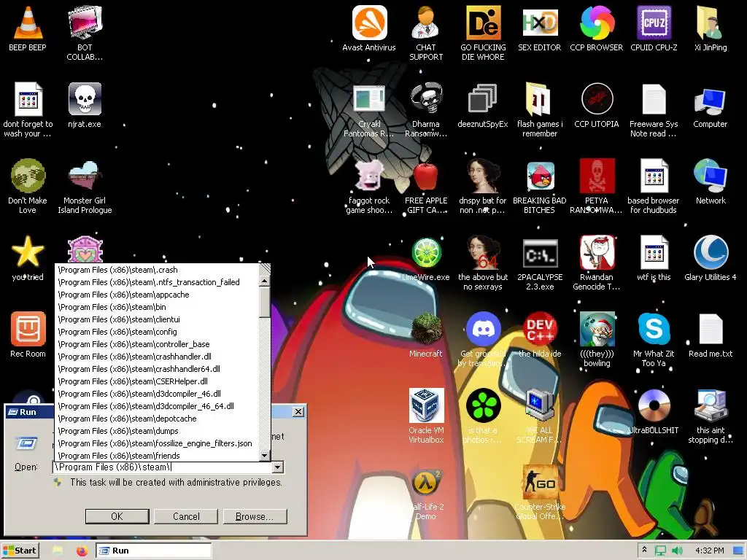The image size is (747, 560).
Task: Select suggestion 'steam\clientui'
Action: 158,319
